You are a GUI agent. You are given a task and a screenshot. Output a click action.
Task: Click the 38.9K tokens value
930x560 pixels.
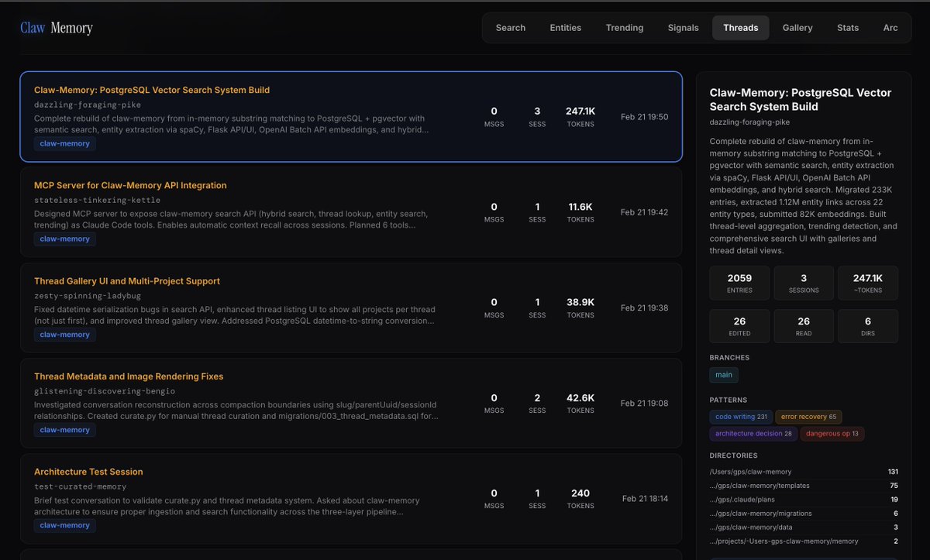tap(580, 302)
